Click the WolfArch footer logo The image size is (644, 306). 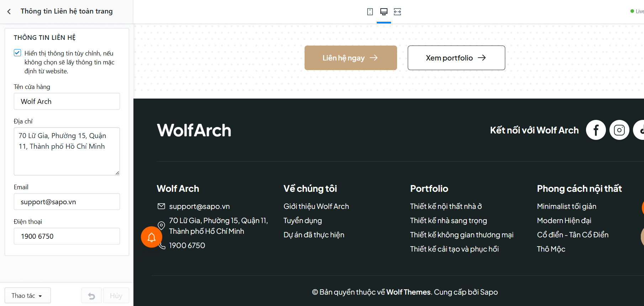click(x=194, y=130)
